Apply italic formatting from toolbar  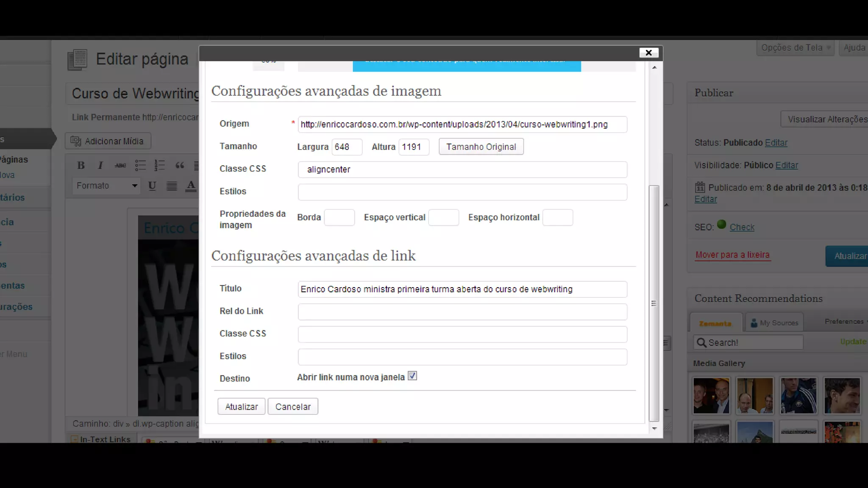click(x=100, y=165)
